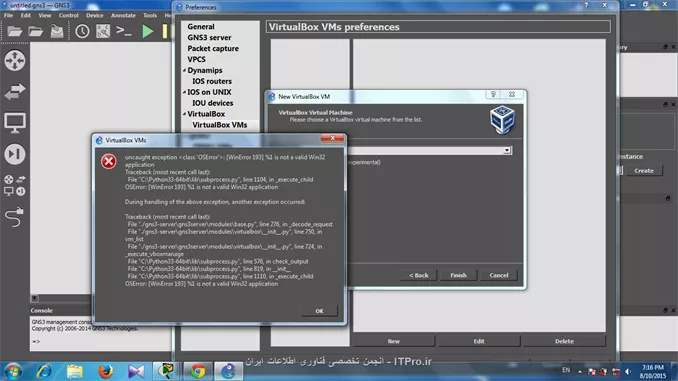Image resolution: width=678 pixels, height=381 pixels.
Task: Browse security devices icon in sidebar
Action: tap(15, 154)
